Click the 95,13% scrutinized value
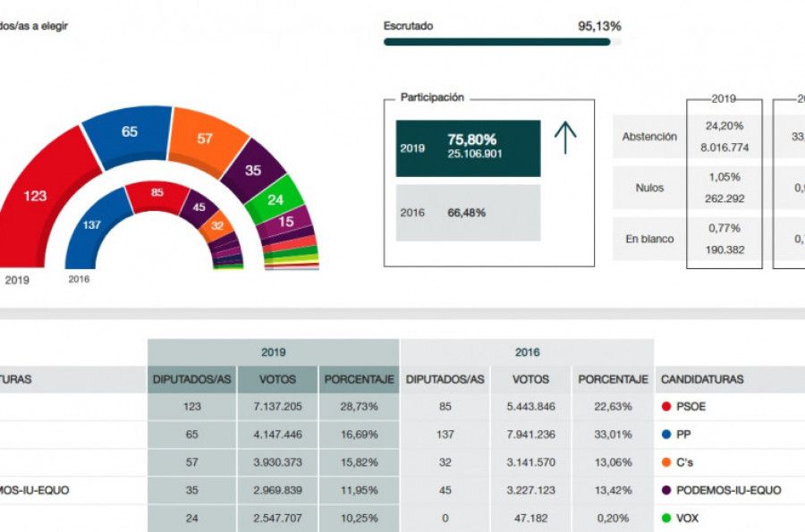Screen dimensions: 805x532 (x=599, y=26)
